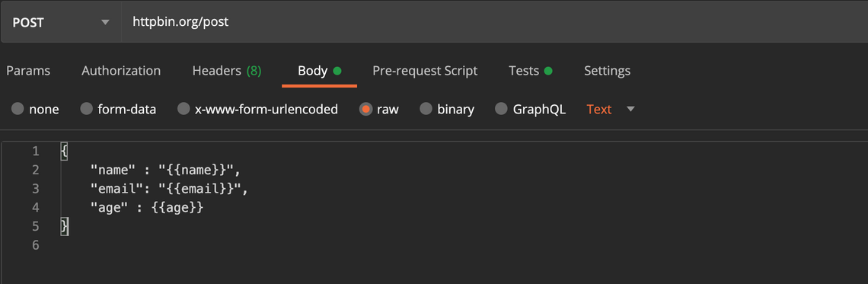Click the green dot on Tests tab

tap(548, 71)
